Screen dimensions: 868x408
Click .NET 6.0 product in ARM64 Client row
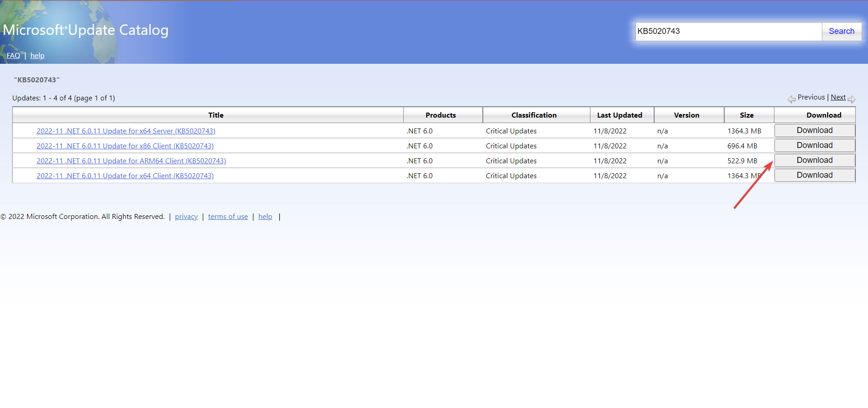[420, 161]
